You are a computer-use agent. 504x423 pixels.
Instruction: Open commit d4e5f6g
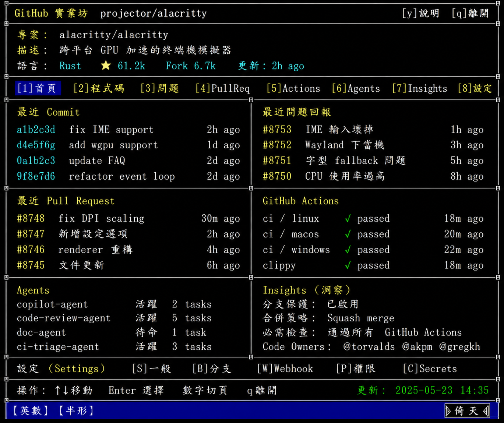36,145
